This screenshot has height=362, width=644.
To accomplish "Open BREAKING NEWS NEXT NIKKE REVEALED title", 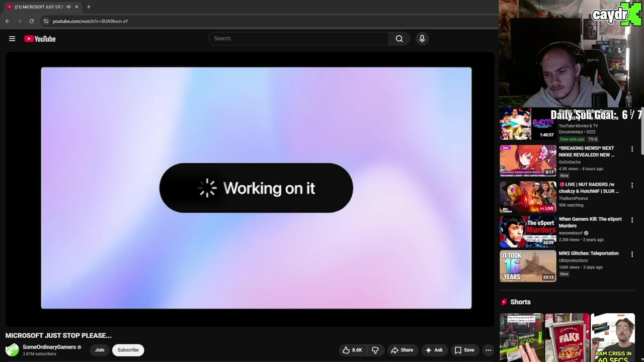I will [x=587, y=151].
